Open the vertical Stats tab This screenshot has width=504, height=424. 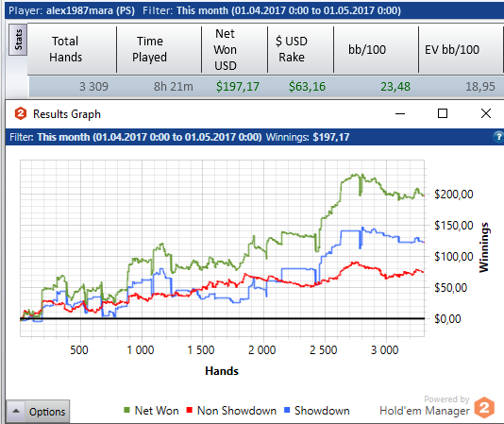click(18, 40)
